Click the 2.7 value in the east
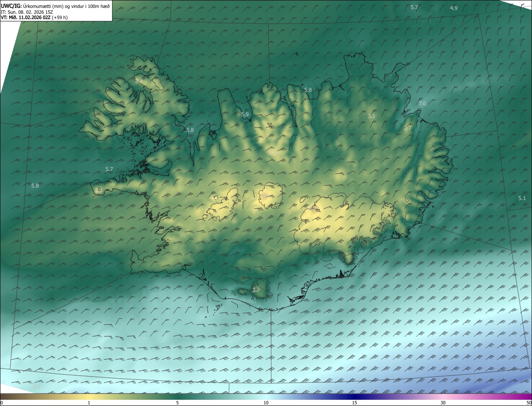532x406 pixels. point(408,128)
